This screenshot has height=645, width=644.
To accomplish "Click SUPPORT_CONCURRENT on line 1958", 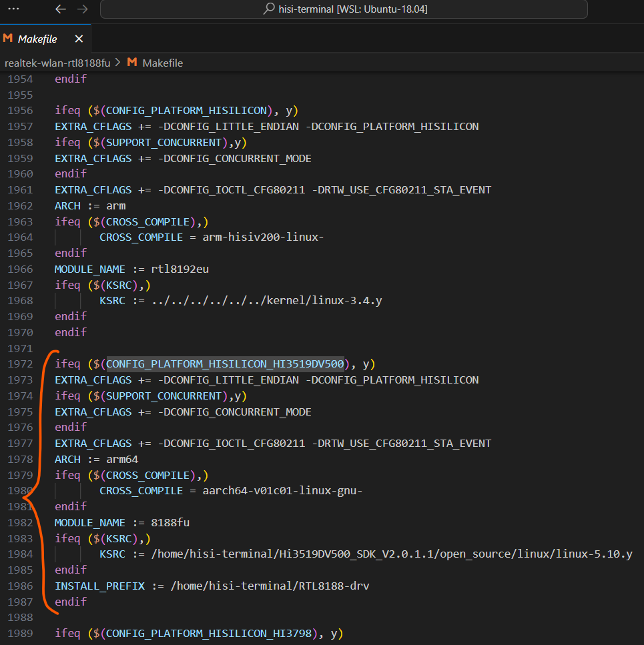I will click(x=164, y=142).
